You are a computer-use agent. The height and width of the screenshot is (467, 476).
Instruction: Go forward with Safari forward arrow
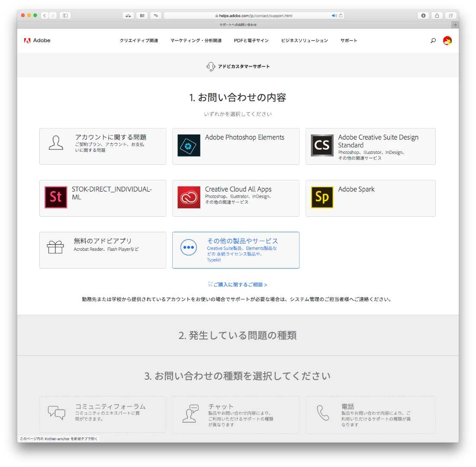[x=53, y=16]
